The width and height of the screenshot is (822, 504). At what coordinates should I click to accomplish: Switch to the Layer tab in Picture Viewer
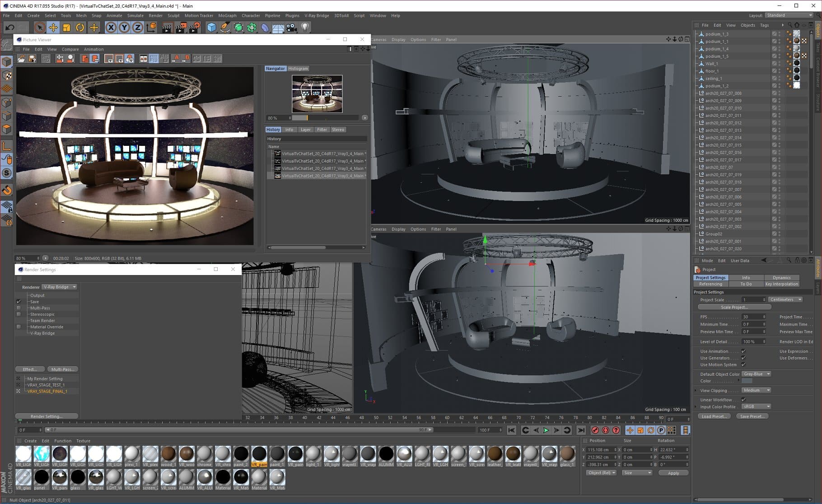click(306, 130)
